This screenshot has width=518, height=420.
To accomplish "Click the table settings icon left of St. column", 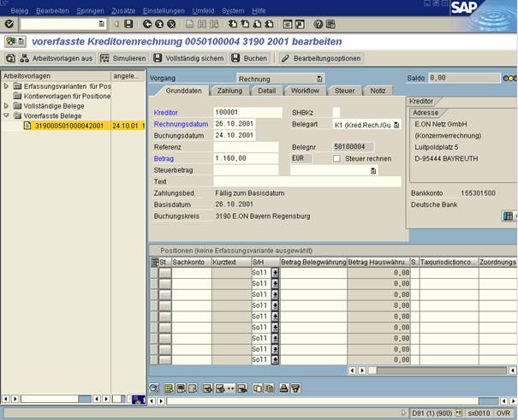I will 154,263.
